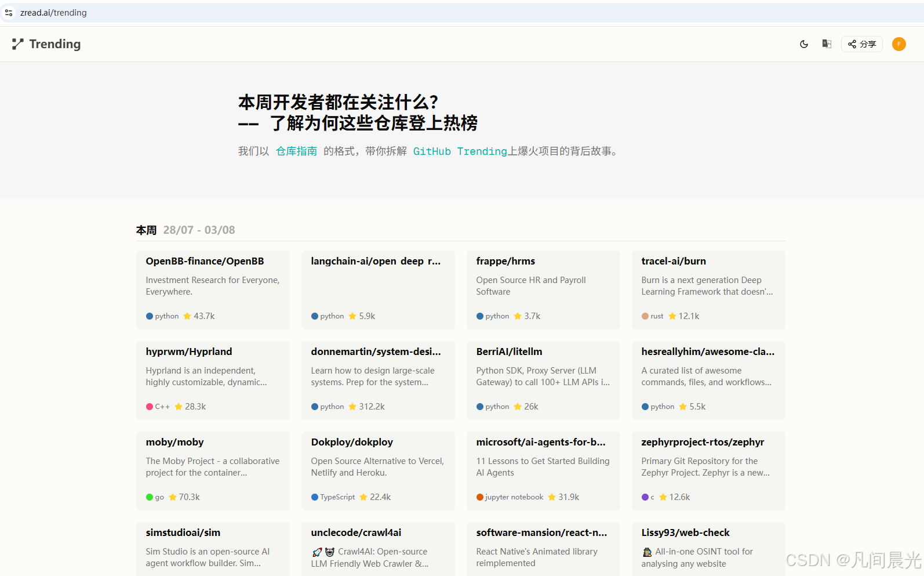Open the GitHub Trending link
924x576 pixels.
click(460, 151)
